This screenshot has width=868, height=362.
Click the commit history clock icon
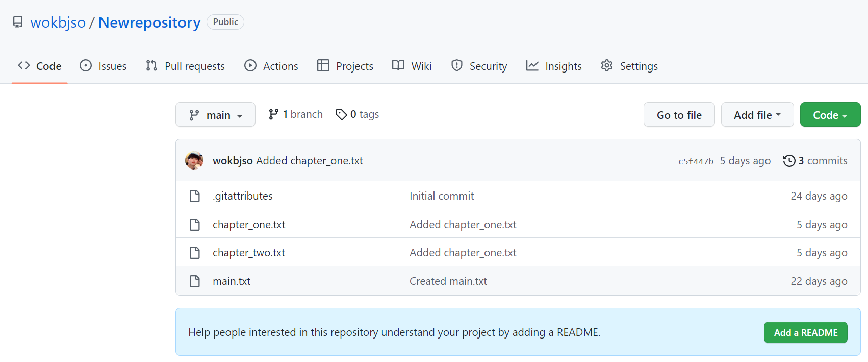pos(789,161)
